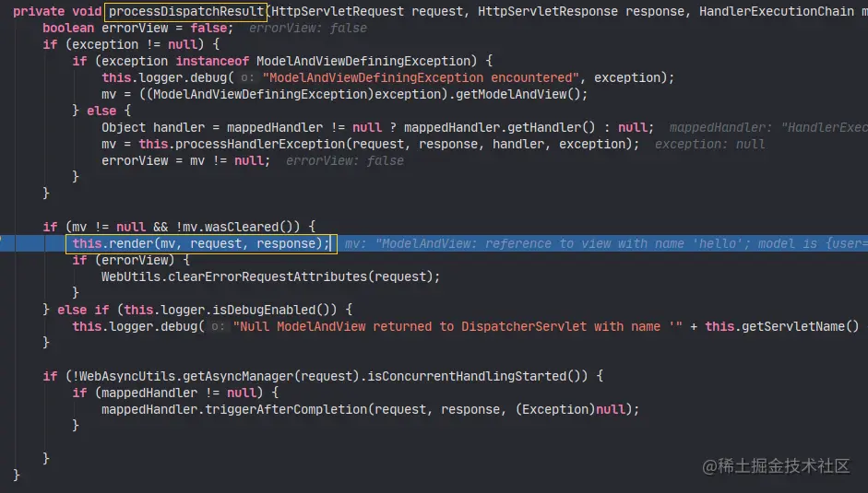Viewport: 868px width, 493px height.
Task: Click 'if (mappedHandler != null) {' line
Action: point(175,393)
